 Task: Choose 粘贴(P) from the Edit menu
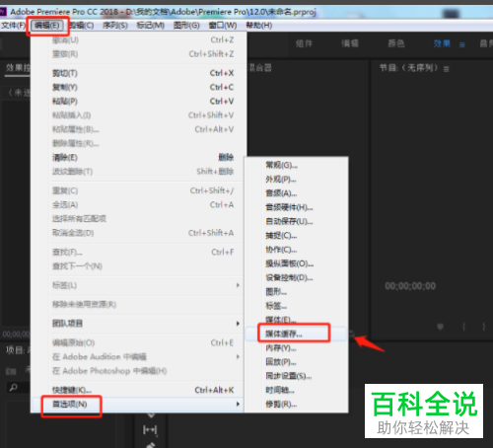click(138, 102)
